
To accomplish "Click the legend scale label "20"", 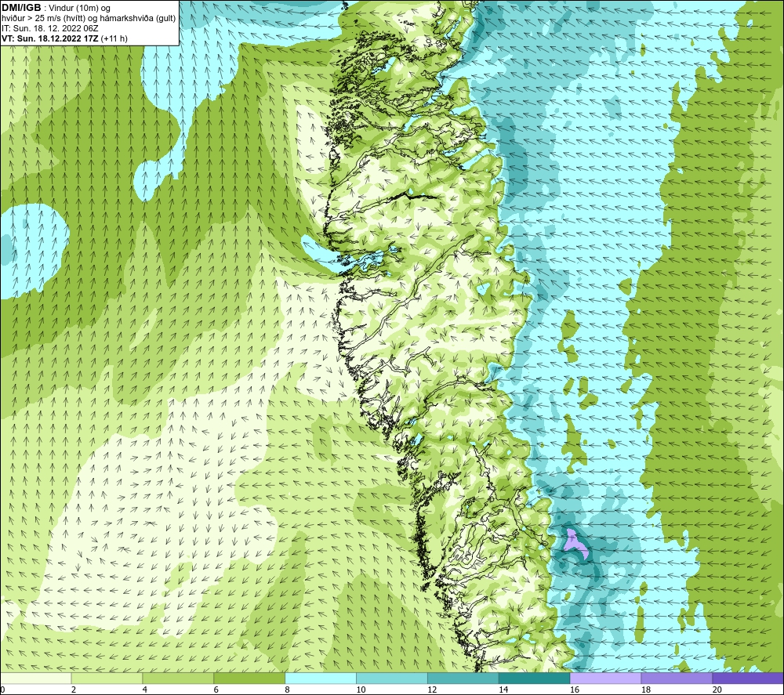I will (717, 690).
